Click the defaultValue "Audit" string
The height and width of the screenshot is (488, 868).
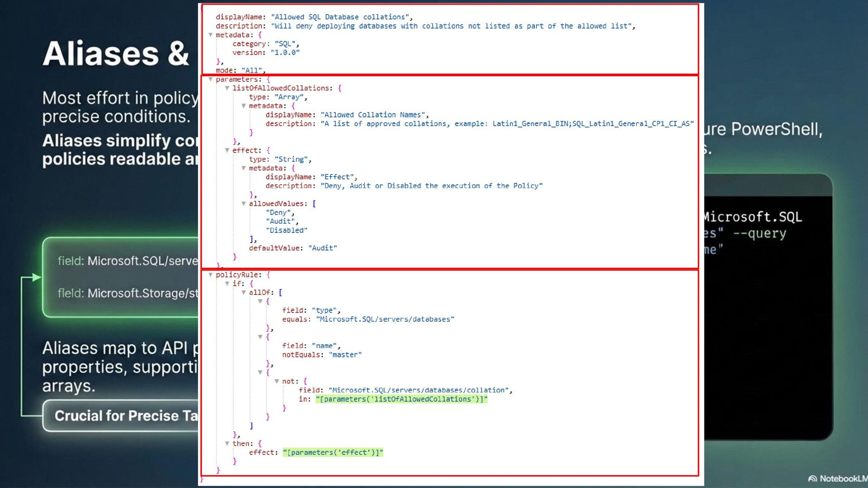[x=322, y=248]
